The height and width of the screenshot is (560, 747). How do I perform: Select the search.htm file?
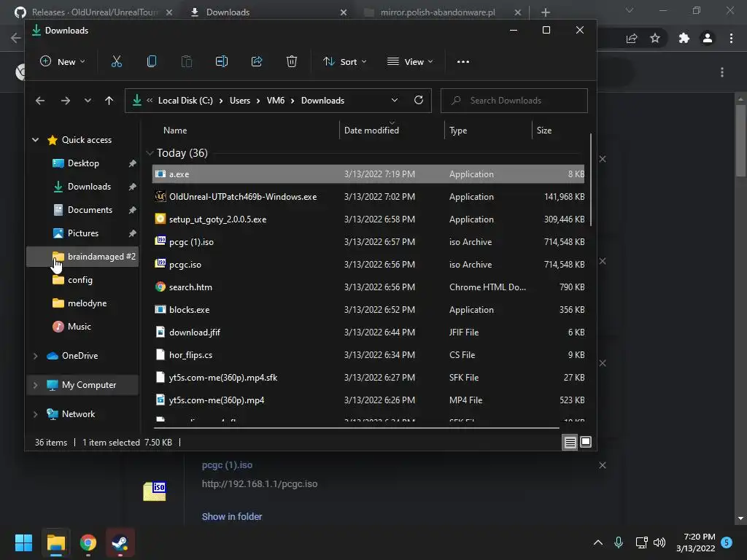tap(368, 287)
